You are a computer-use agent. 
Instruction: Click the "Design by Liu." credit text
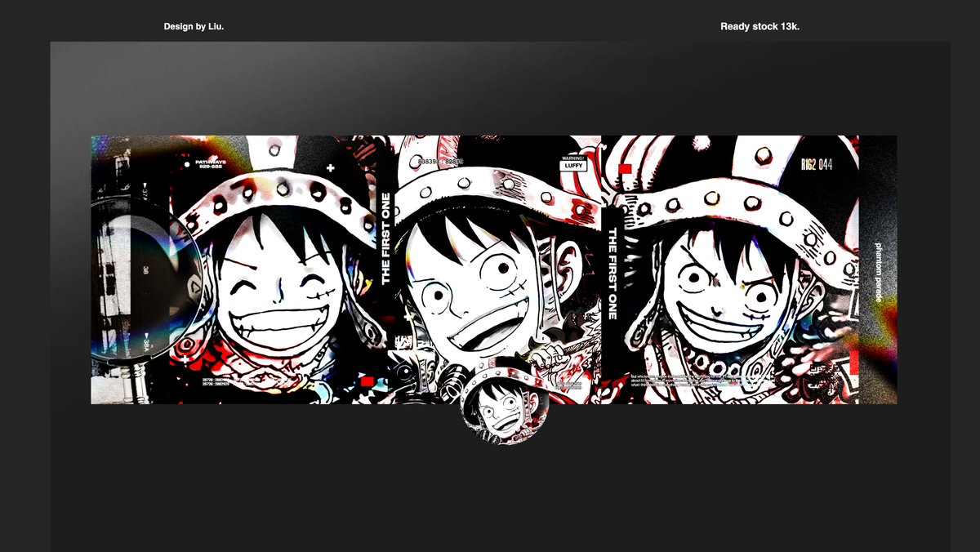(x=194, y=27)
